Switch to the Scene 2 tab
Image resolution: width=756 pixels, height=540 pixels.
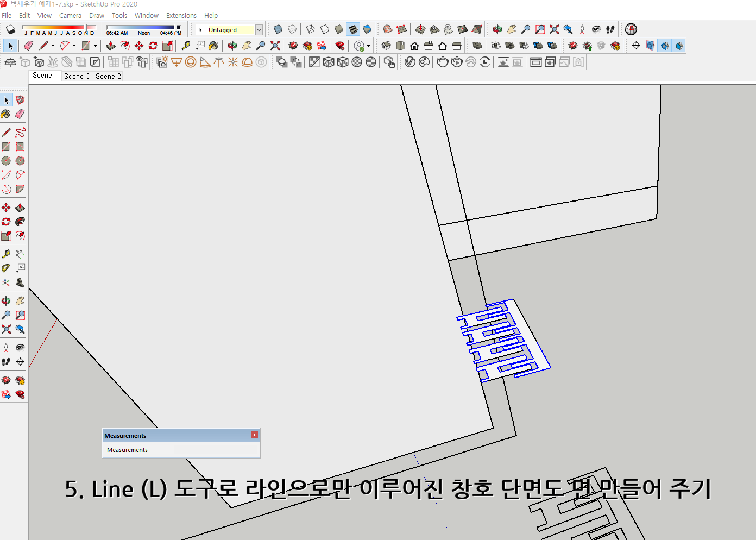click(108, 76)
